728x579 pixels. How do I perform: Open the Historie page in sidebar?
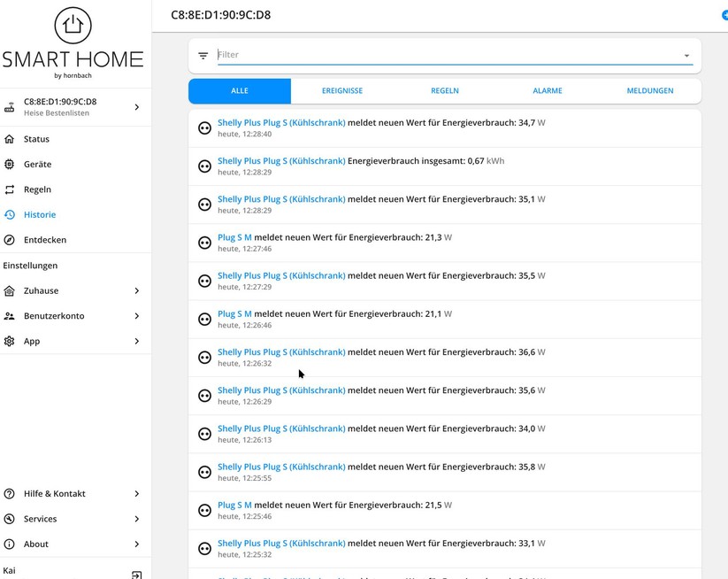tap(40, 214)
